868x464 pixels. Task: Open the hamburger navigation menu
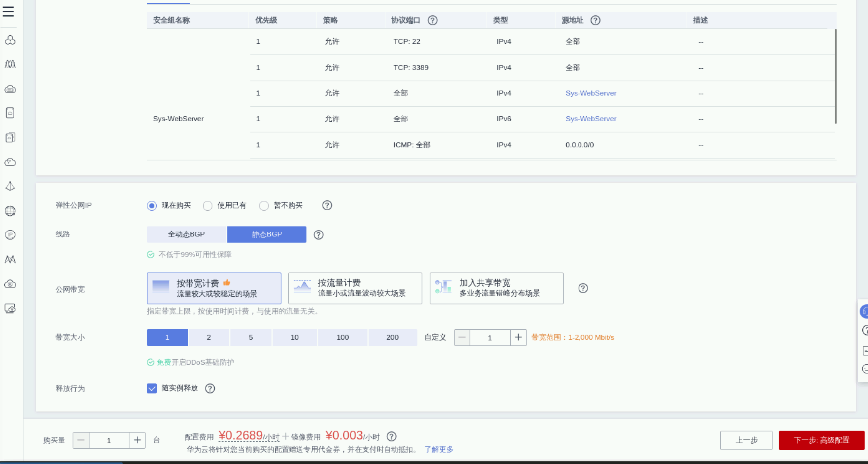[x=9, y=11]
